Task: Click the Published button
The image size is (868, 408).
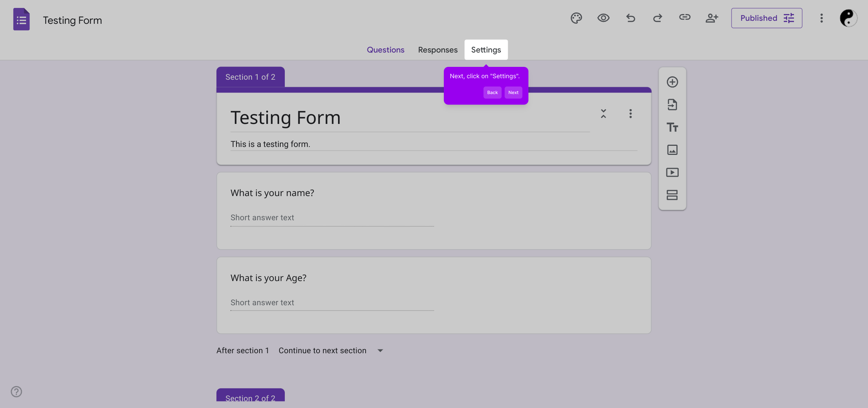Action: [x=767, y=18]
